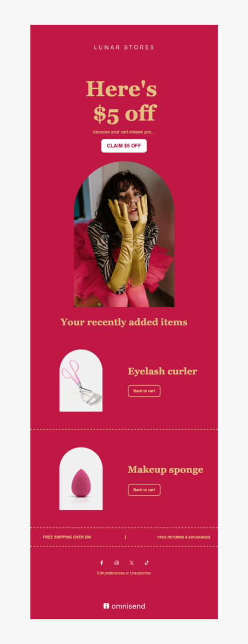Click the Facebook icon in footer
248x644 pixels.
[102, 563]
